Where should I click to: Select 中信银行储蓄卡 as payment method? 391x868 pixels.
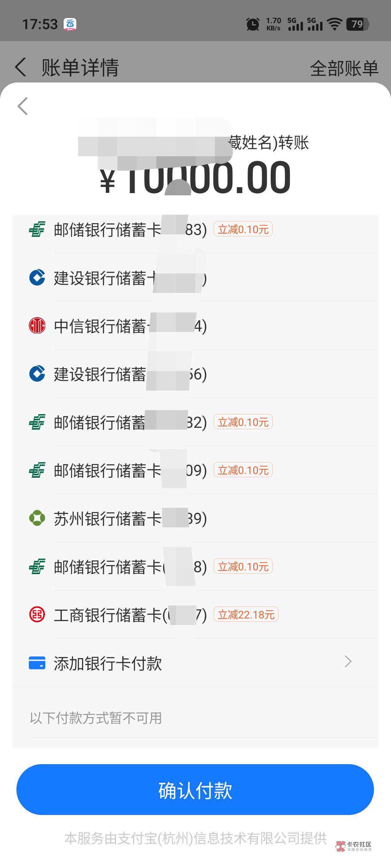tap(130, 326)
